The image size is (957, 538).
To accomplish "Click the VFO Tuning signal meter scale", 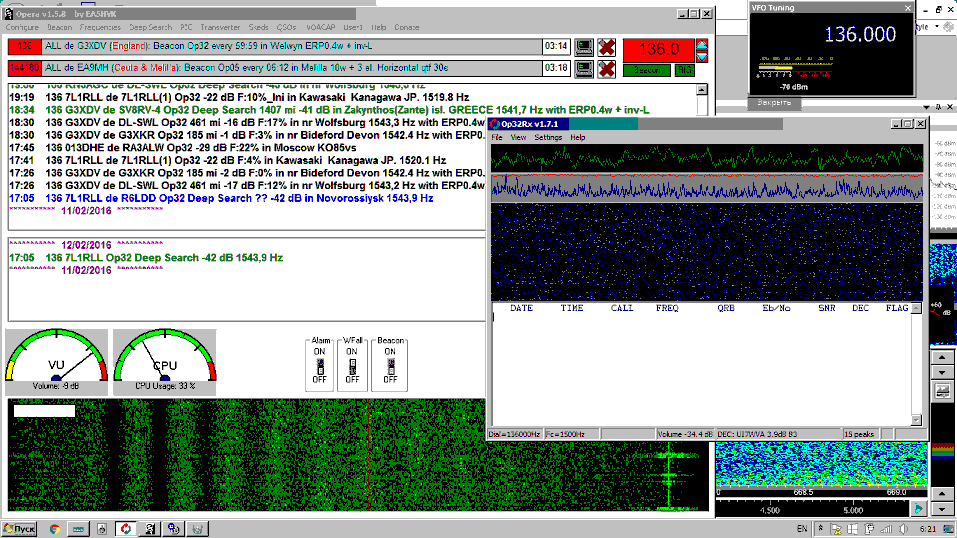I will pyautogui.click(x=796, y=70).
